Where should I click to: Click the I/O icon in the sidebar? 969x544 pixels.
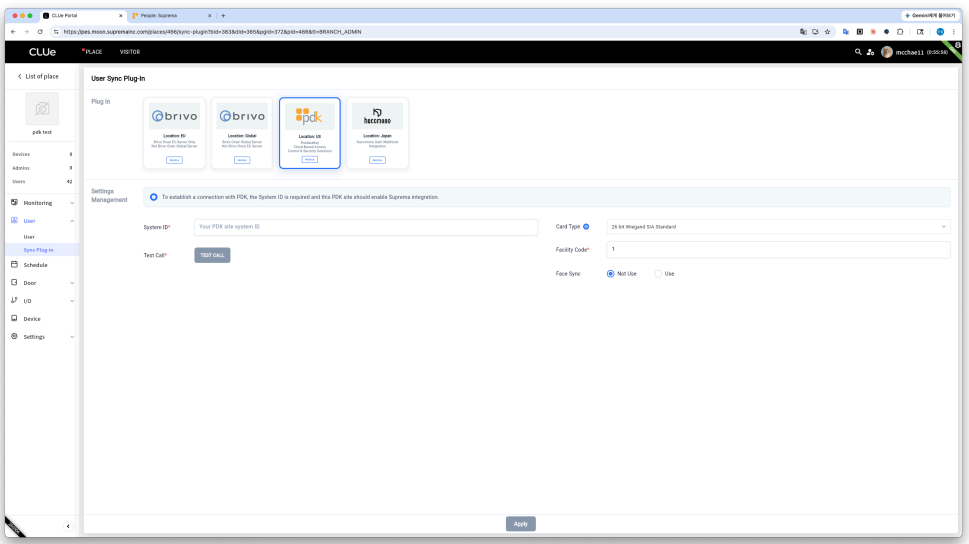tap(14, 300)
